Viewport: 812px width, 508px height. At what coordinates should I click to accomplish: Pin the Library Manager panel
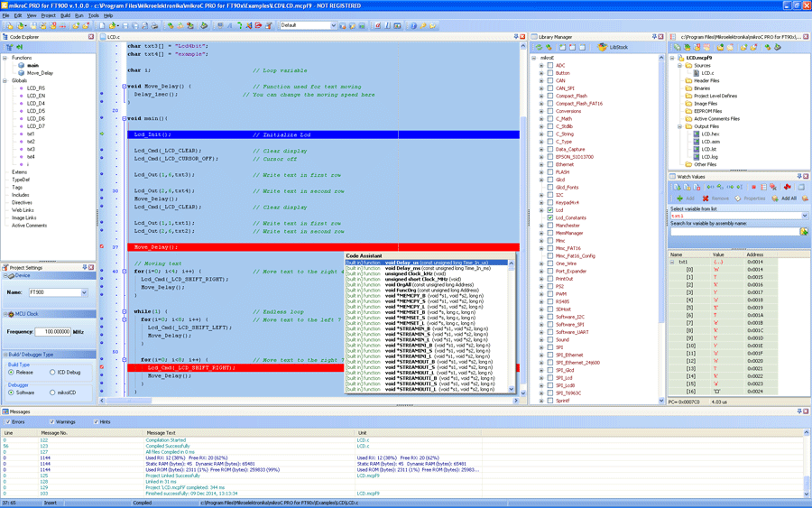tap(653, 37)
